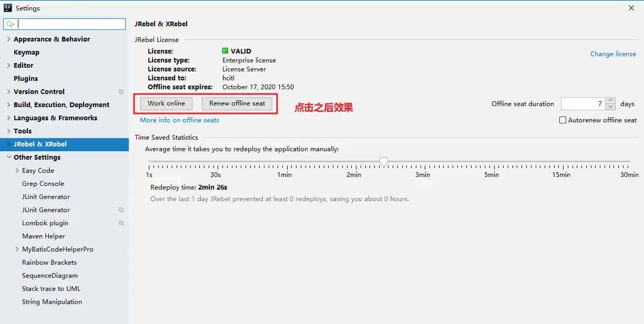This screenshot has height=324, width=644.
Task: Click the Work online button
Action: click(x=166, y=103)
